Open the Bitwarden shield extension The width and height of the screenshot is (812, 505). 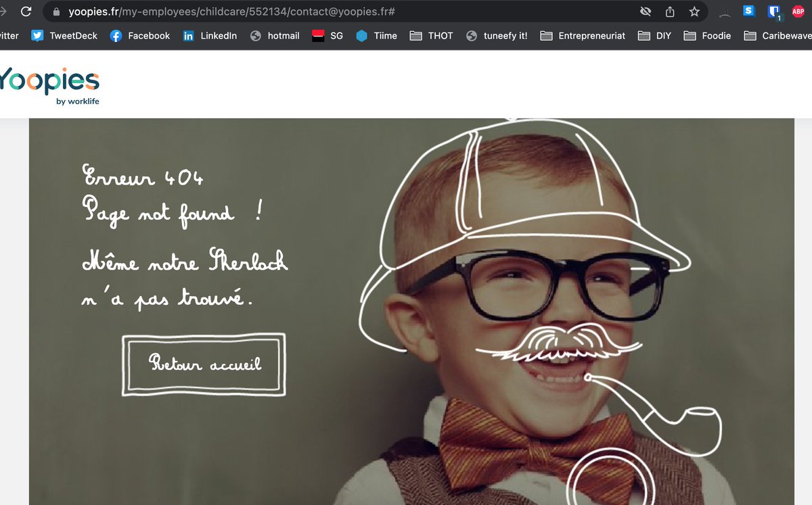click(774, 12)
